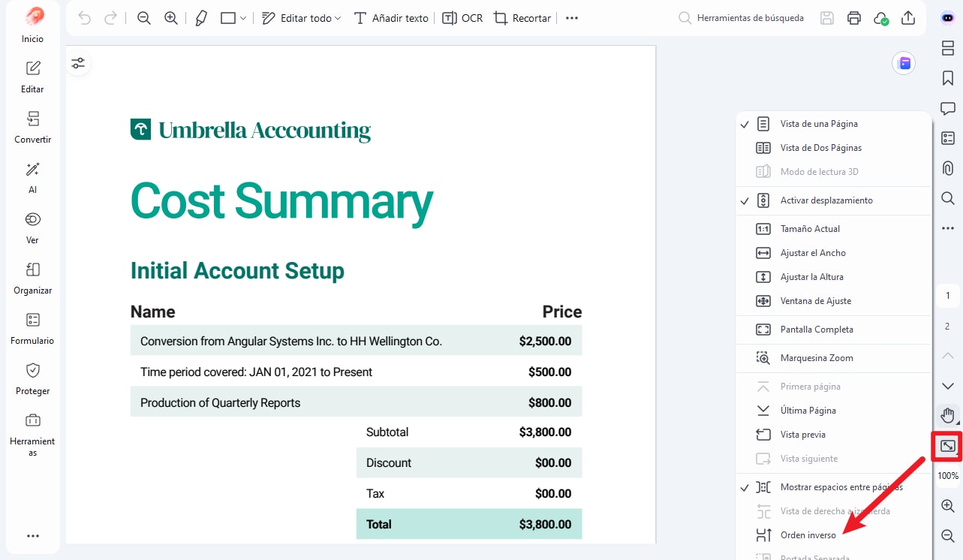This screenshot has width=963, height=560.
Task: Open the Convertir sidebar tool
Action: [33, 126]
